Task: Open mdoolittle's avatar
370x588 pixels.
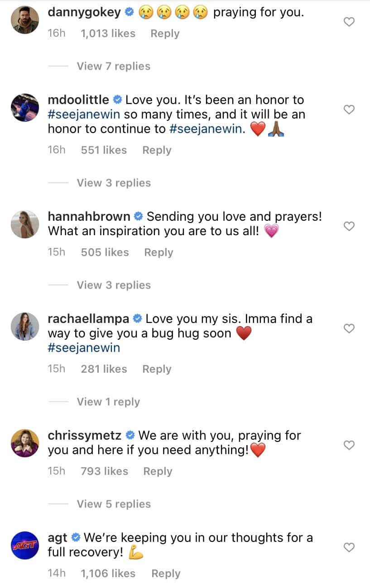Action: (x=25, y=107)
